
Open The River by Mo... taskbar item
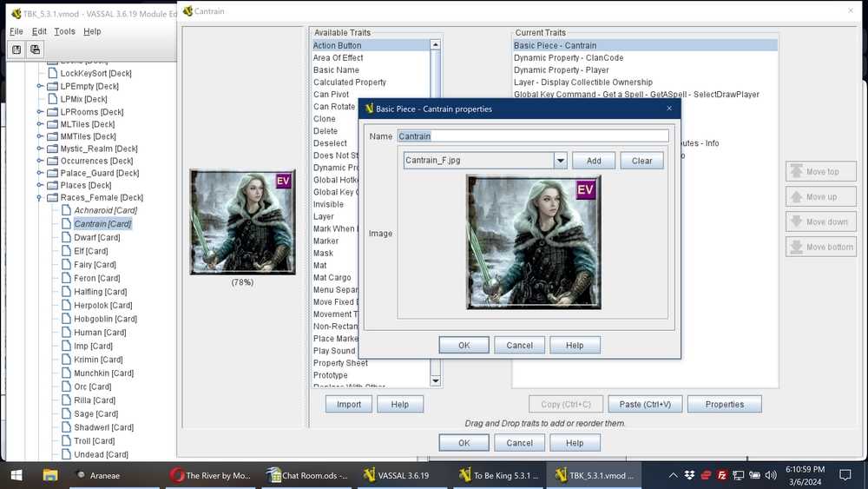pos(210,475)
